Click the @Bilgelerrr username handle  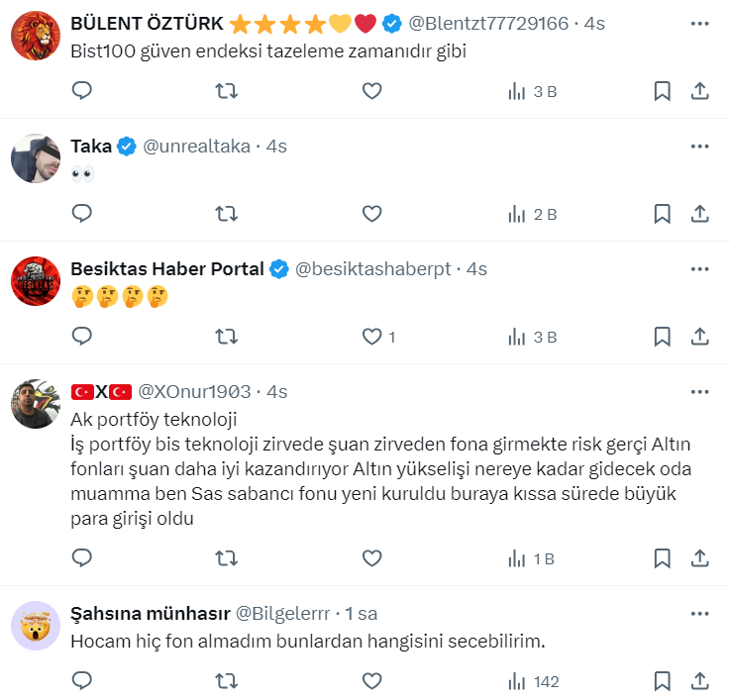(282, 614)
